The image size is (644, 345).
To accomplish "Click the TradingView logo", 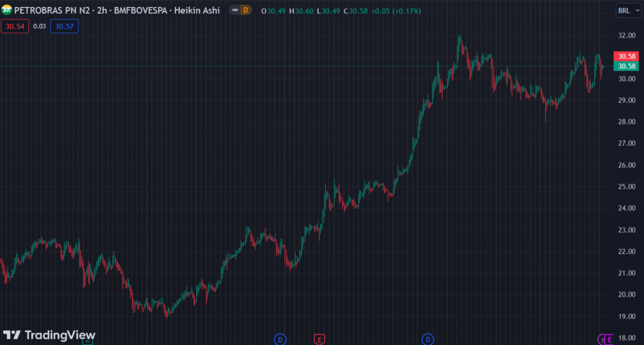I will click(49, 335).
